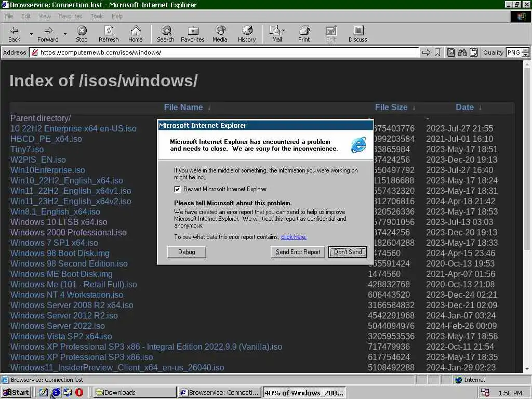Click file size 3166584832
This screenshot has height=399, width=532.
[391, 305]
